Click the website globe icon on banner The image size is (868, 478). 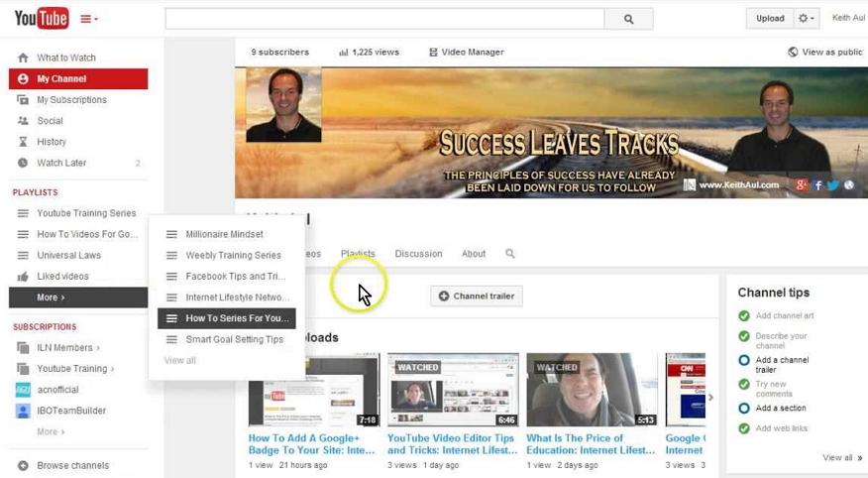tap(849, 185)
